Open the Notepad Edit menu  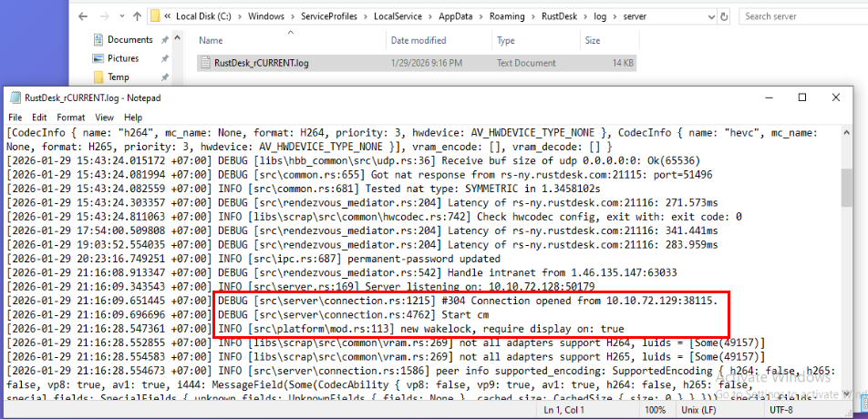(x=39, y=118)
